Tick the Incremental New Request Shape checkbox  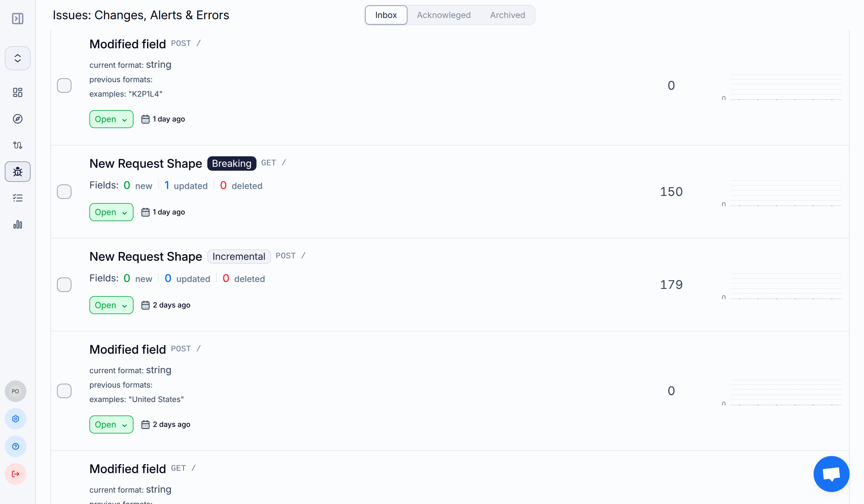tap(64, 284)
